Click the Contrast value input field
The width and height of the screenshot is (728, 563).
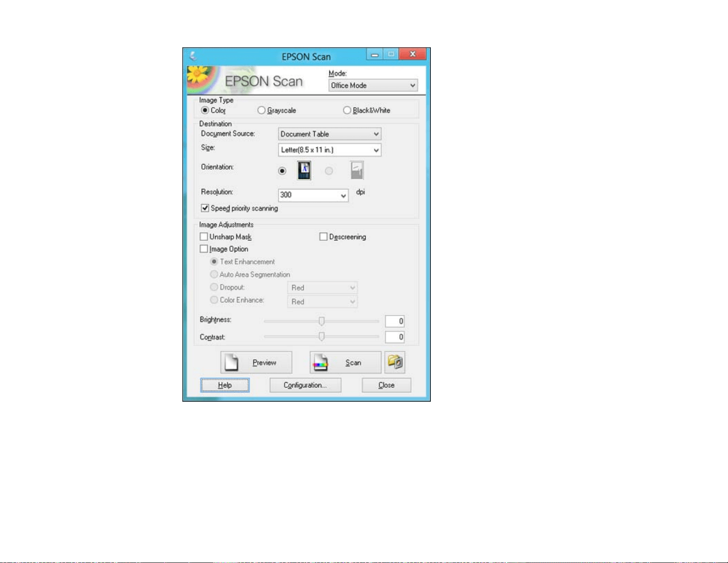[395, 337]
